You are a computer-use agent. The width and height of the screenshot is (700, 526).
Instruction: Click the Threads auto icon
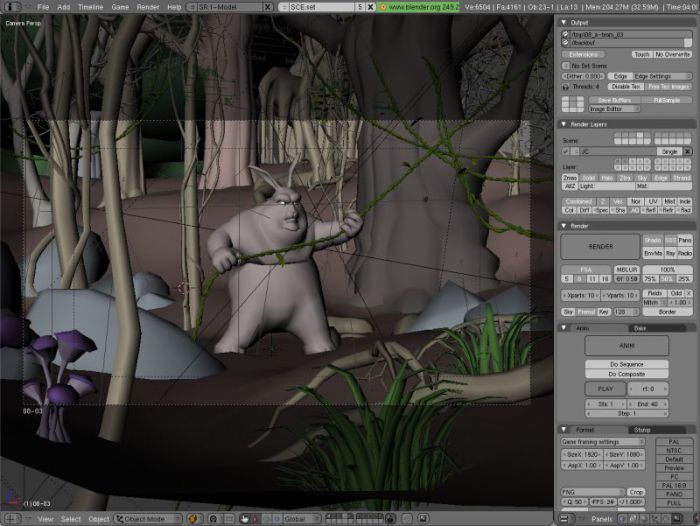[x=566, y=87]
